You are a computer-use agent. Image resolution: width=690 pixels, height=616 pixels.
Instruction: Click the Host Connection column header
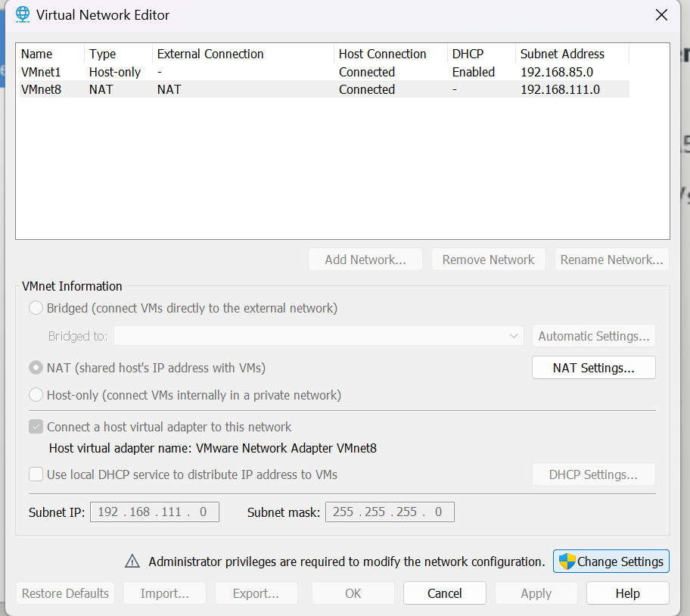pyautogui.click(x=390, y=54)
